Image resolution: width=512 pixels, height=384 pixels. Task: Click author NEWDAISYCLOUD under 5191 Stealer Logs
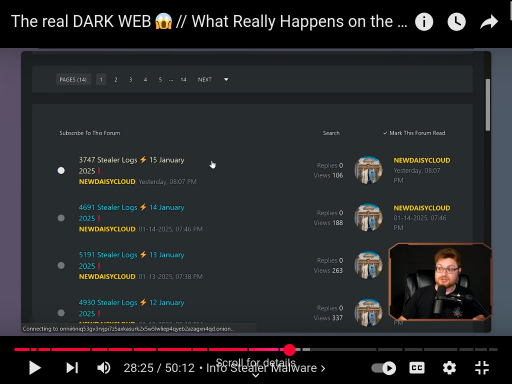click(107, 277)
